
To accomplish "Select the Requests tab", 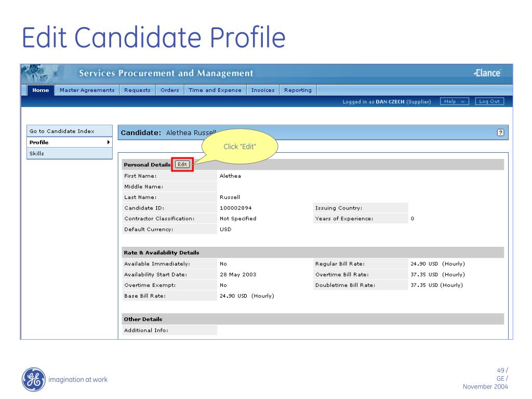I will (137, 89).
